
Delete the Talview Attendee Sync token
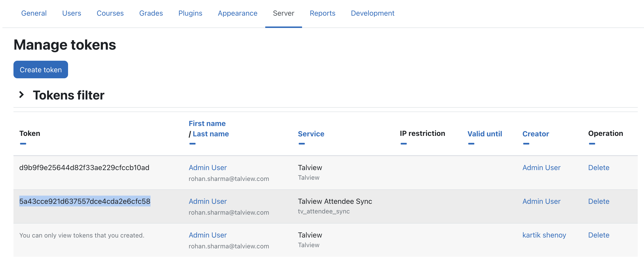pos(599,201)
